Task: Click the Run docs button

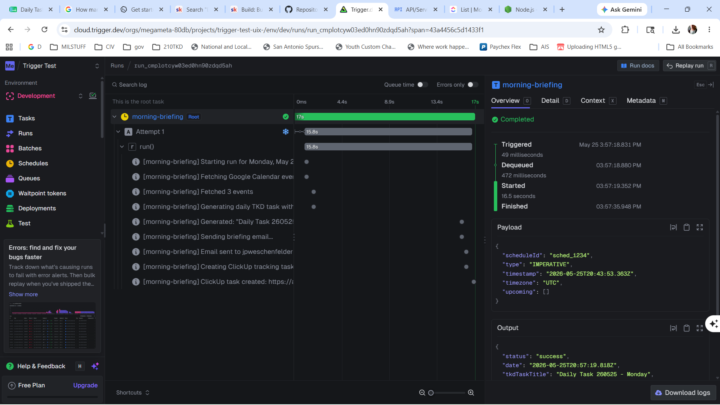Action: (x=638, y=66)
